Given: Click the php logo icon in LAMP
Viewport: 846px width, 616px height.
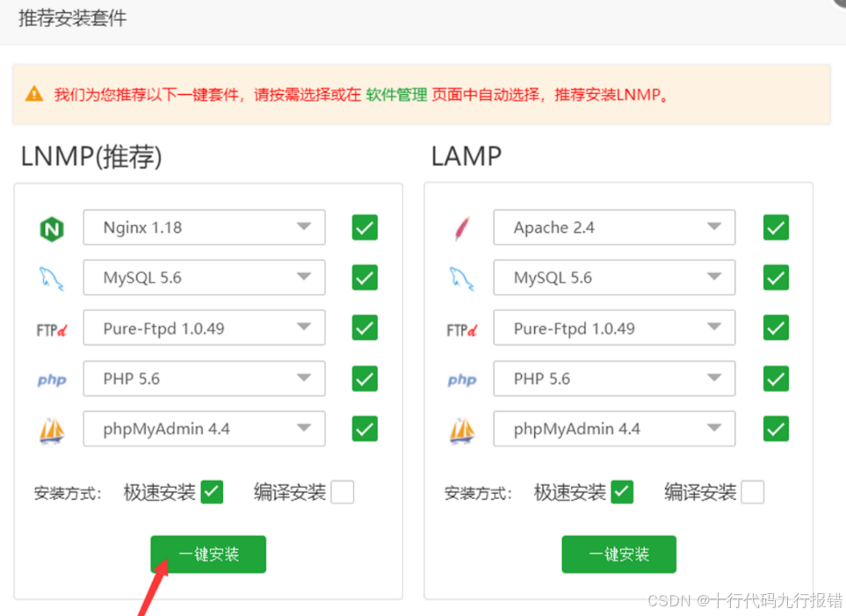Looking at the screenshot, I should point(462,380).
